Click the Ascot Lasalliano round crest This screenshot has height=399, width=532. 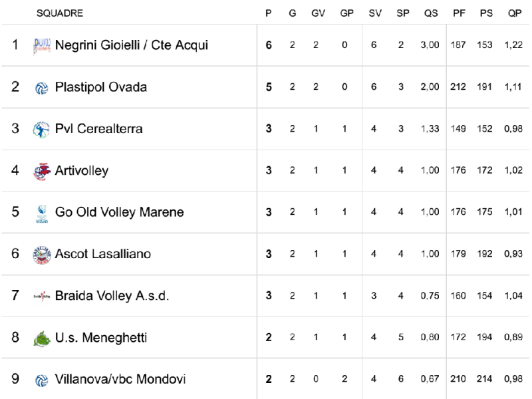point(42,255)
